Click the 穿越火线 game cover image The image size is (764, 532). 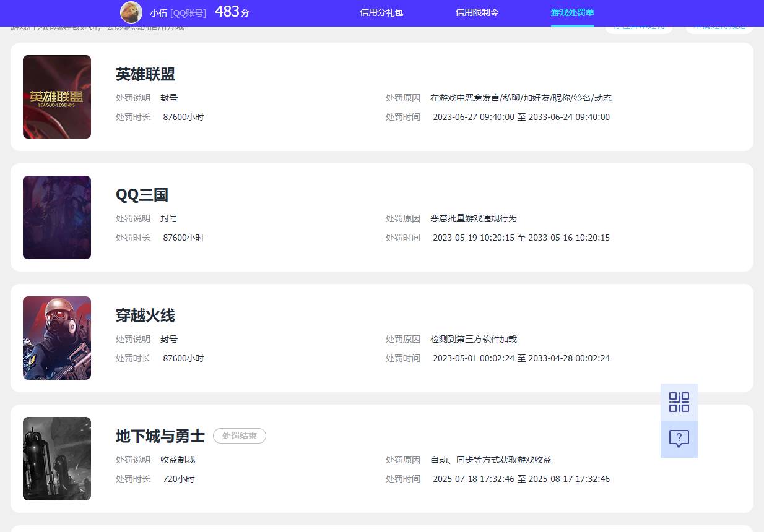[56, 338]
